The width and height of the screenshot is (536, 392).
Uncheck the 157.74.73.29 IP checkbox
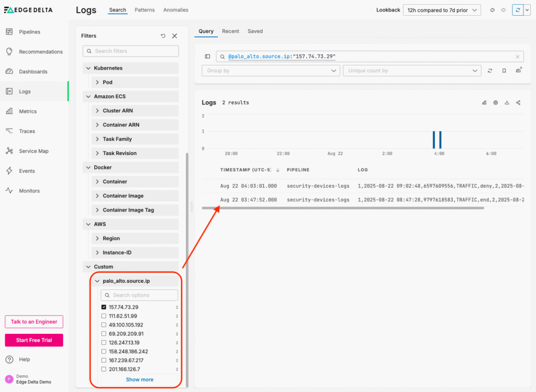104,307
